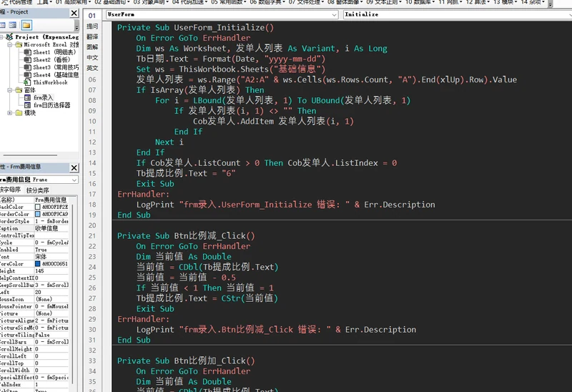Viewport: 572px width, 392px height.
Task: Click the ForeColor blue color swatch
Action: [x=38, y=263]
